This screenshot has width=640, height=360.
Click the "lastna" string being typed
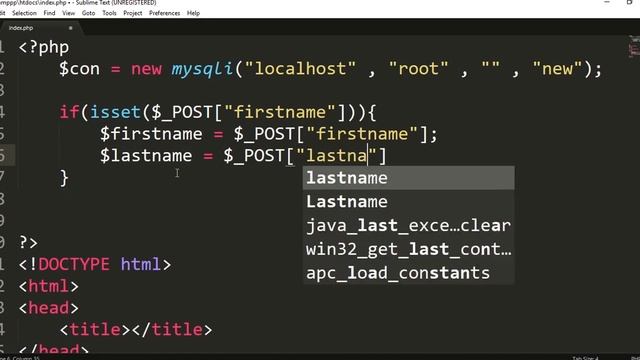(x=336, y=156)
